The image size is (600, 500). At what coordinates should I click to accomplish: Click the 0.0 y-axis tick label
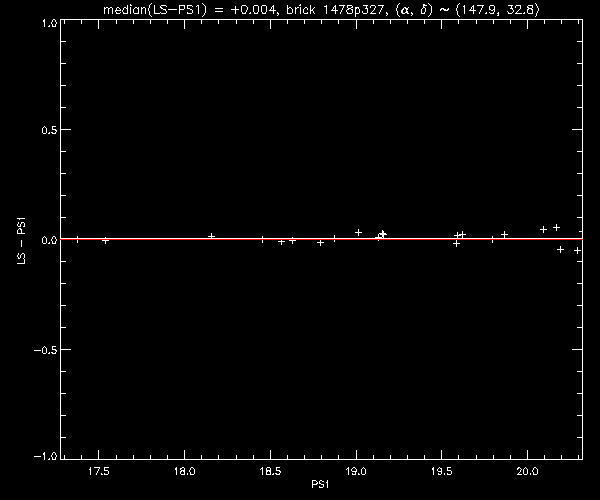49,240
